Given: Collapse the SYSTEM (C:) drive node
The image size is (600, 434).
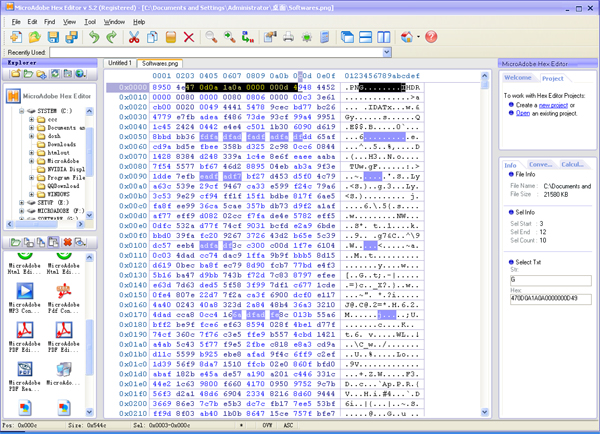Looking at the screenshot, I should (x=22, y=111).
